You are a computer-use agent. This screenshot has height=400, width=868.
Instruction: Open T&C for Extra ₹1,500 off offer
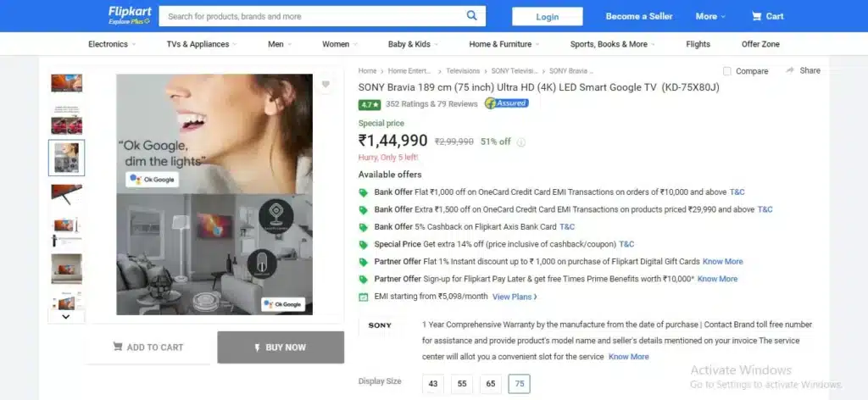(x=765, y=209)
